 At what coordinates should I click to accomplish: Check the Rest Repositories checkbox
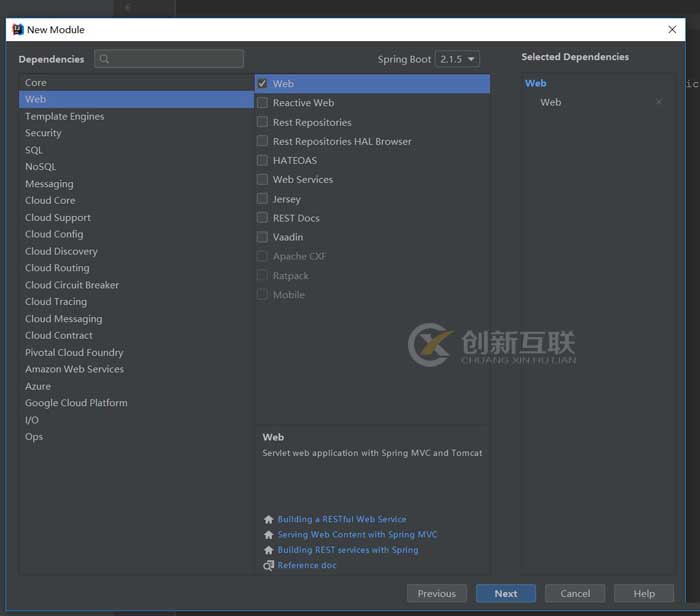click(262, 122)
